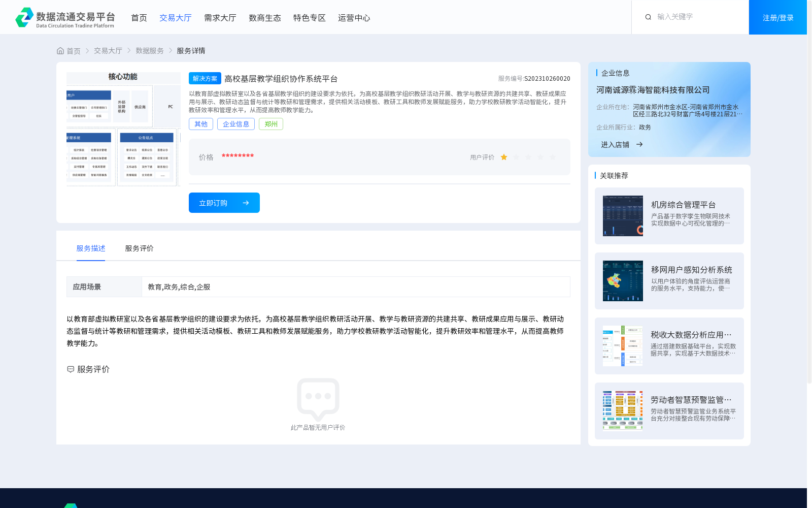Select the first rating star

[x=504, y=157]
